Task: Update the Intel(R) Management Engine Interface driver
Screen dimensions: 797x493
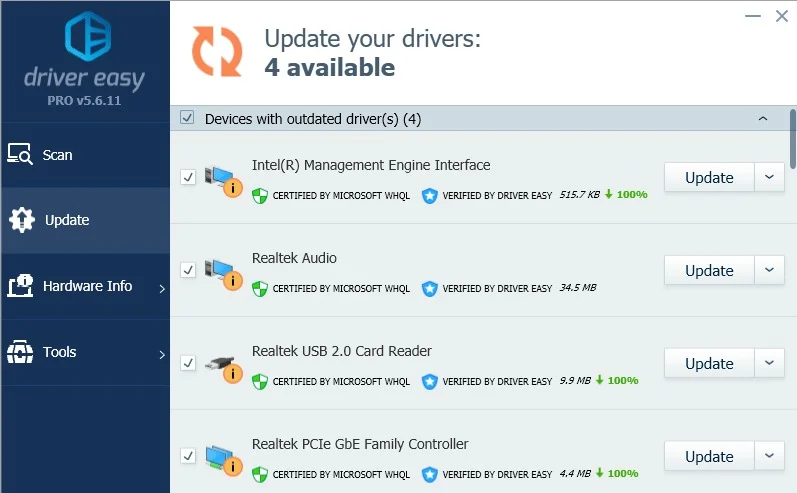Action: (x=709, y=177)
